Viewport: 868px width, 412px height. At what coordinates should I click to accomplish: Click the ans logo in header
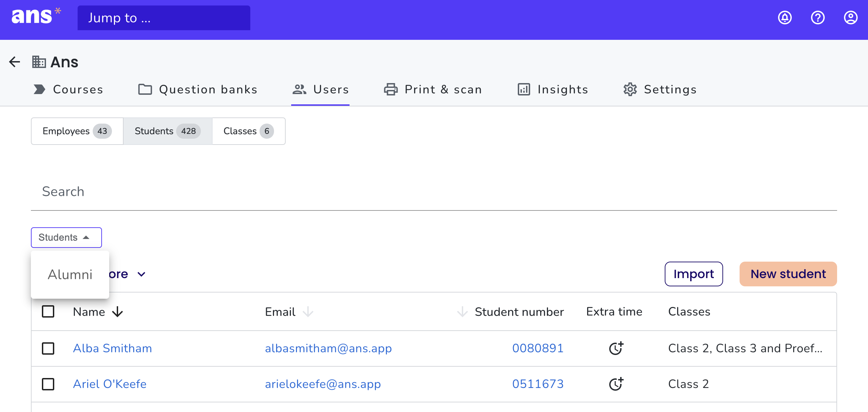pos(36,16)
